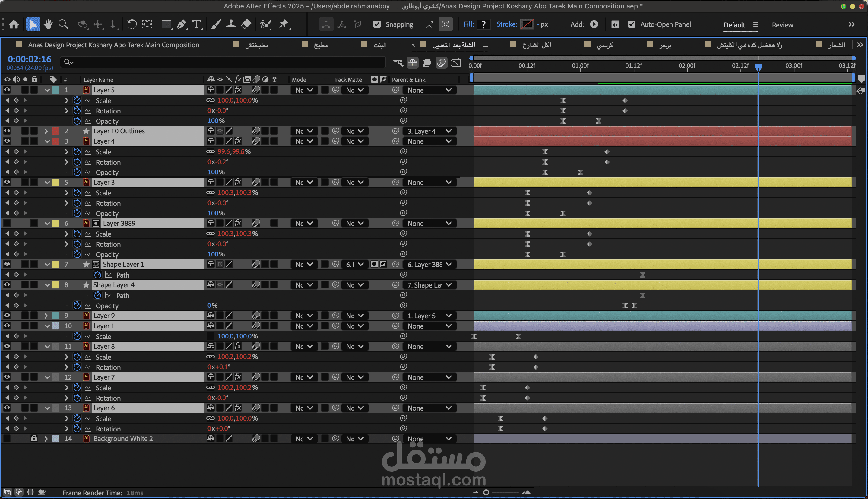Switch to the مطبخ composition tab
Image resolution: width=868 pixels, height=499 pixels.
tap(321, 45)
